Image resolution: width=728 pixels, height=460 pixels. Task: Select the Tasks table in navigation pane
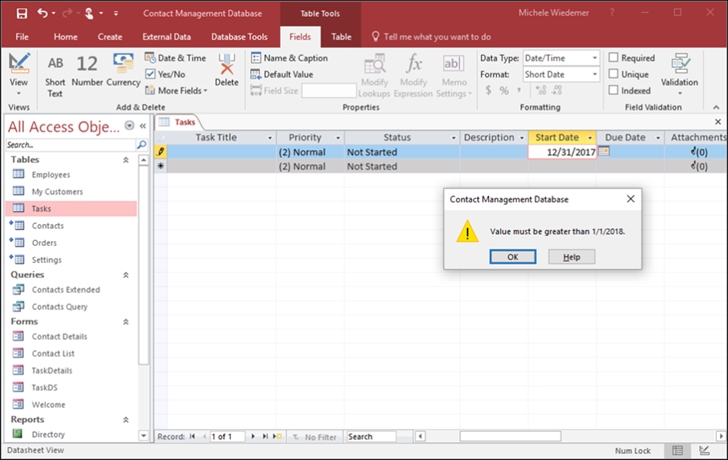pos(72,209)
